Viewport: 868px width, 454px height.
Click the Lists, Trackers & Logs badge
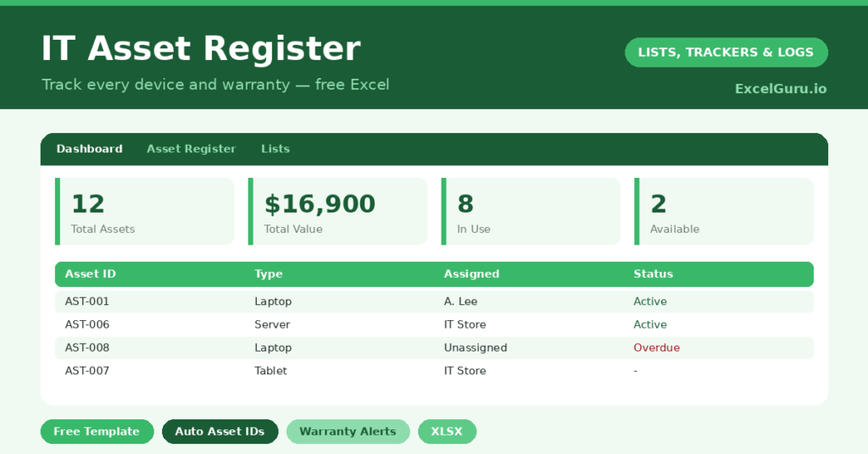click(726, 53)
